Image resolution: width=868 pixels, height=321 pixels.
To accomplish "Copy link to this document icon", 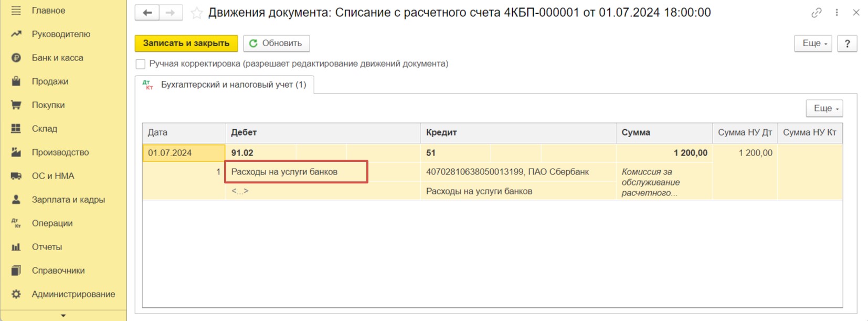I will pos(816,13).
